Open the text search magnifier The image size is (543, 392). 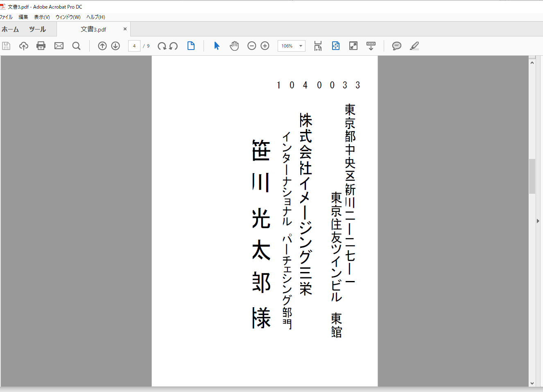pos(76,46)
